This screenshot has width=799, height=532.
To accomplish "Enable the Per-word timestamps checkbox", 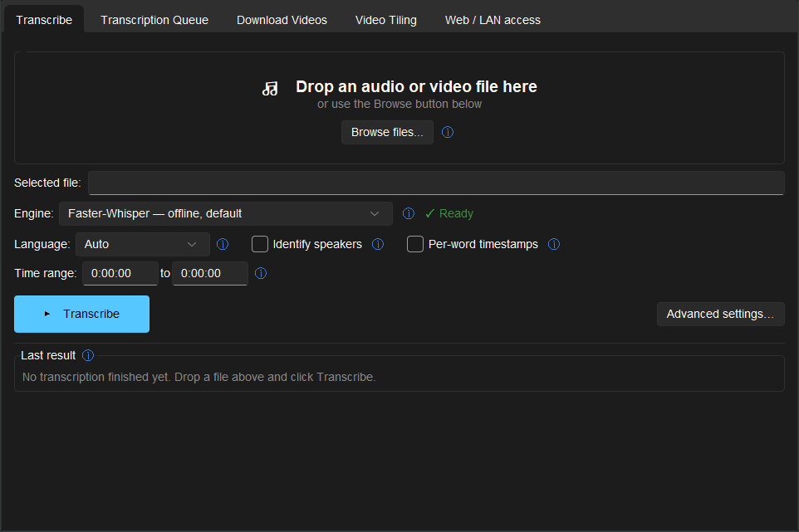I will 414,244.
